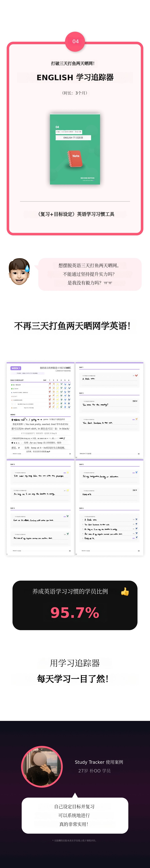Click the MEMO section label
Image resolution: width=150 pixels, height=868 pixels.
click(x=13, y=414)
